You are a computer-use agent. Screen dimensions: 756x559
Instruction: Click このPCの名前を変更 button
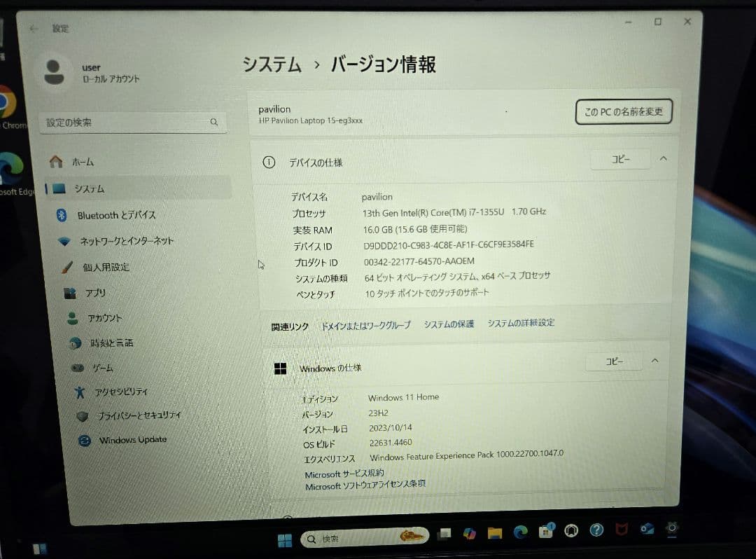[624, 111]
